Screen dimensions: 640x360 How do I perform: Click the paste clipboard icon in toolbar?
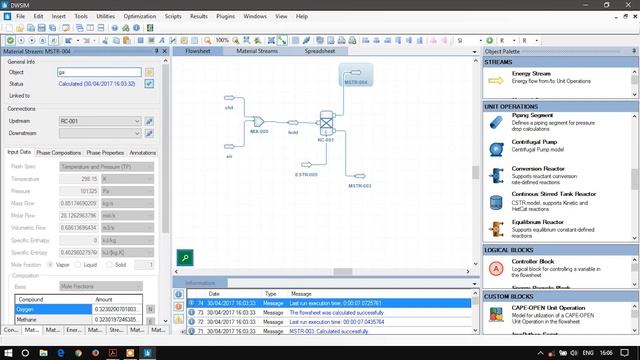(127, 40)
